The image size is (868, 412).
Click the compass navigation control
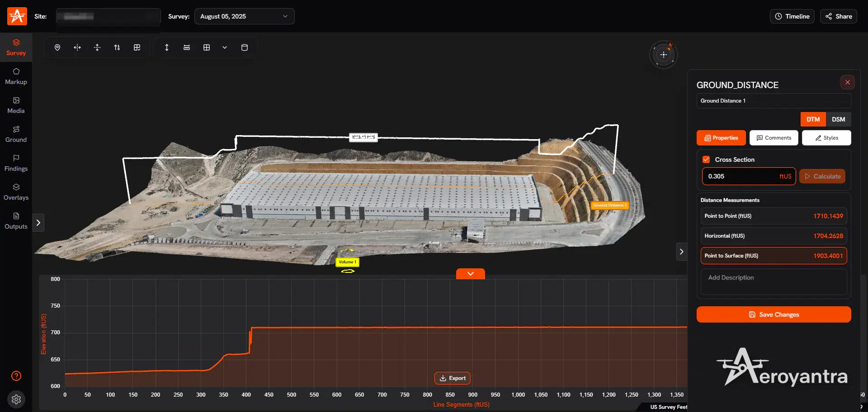[664, 55]
